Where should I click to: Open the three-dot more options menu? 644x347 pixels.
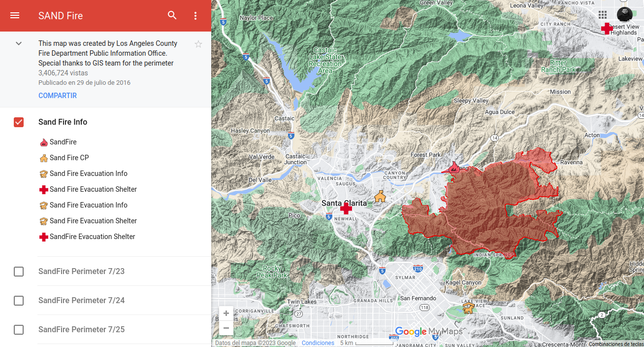tap(195, 16)
